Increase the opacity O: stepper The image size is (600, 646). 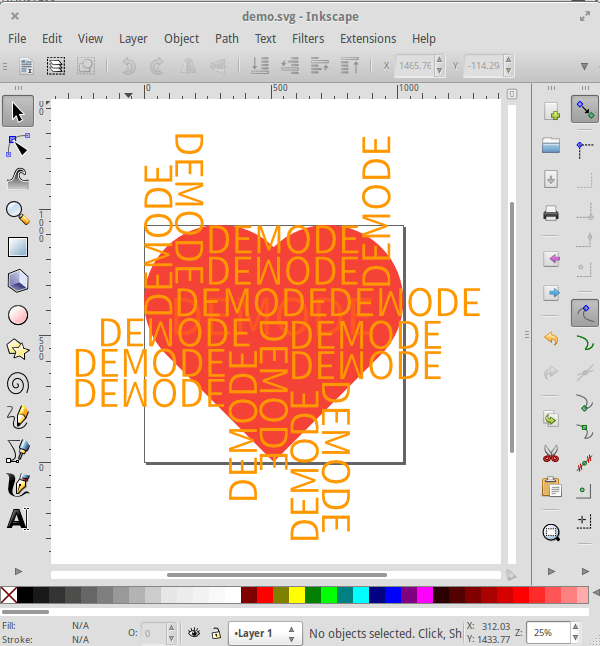[x=171, y=627]
